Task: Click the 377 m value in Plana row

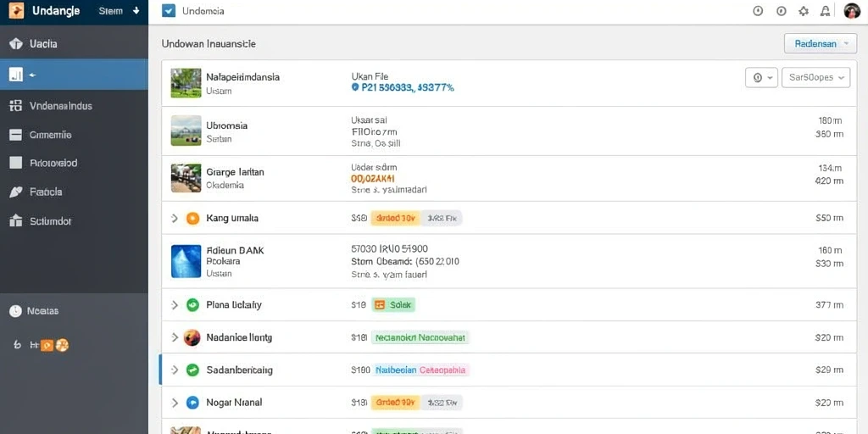Action: (x=829, y=305)
